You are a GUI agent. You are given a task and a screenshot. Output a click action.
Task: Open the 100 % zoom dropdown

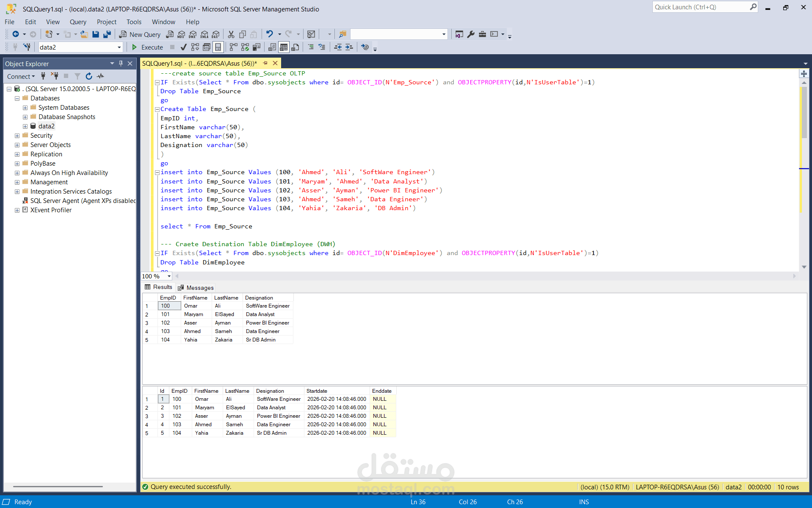pyautogui.click(x=169, y=276)
